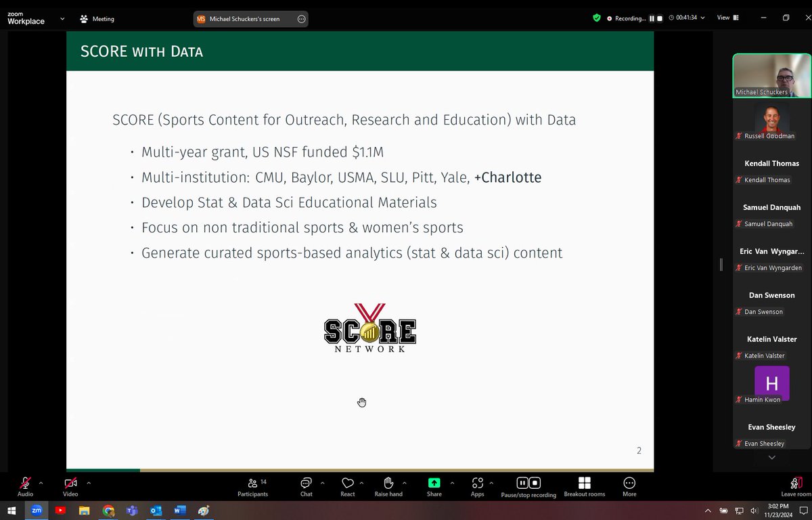The width and height of the screenshot is (812, 520).
Task: Open Microsoft Teams from the taskbar
Action: (132, 511)
